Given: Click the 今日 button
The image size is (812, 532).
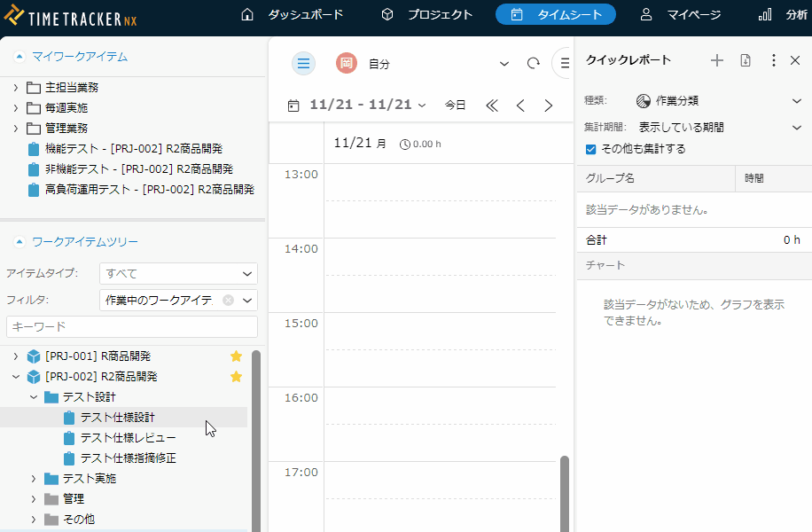Looking at the screenshot, I should tap(455, 105).
